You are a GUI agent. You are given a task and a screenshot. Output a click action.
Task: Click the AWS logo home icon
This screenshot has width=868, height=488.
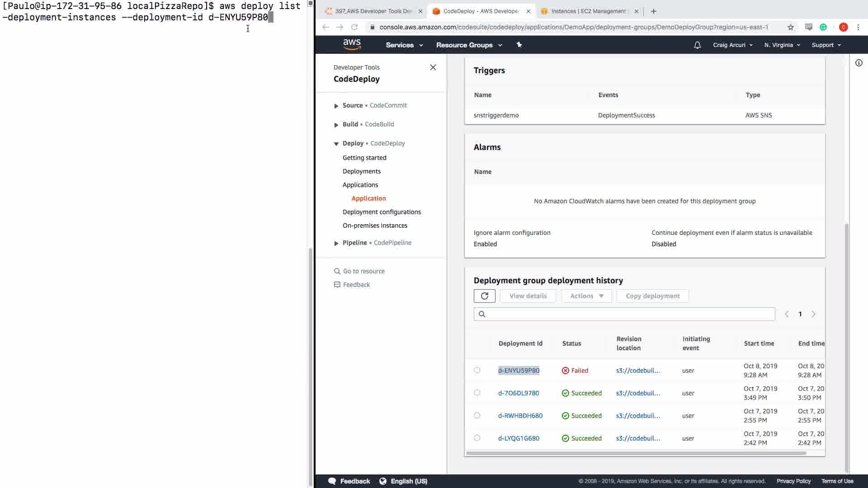pos(352,44)
